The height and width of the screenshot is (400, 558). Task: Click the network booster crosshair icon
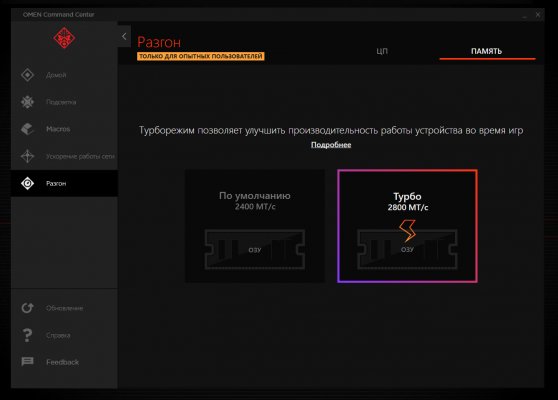point(27,156)
